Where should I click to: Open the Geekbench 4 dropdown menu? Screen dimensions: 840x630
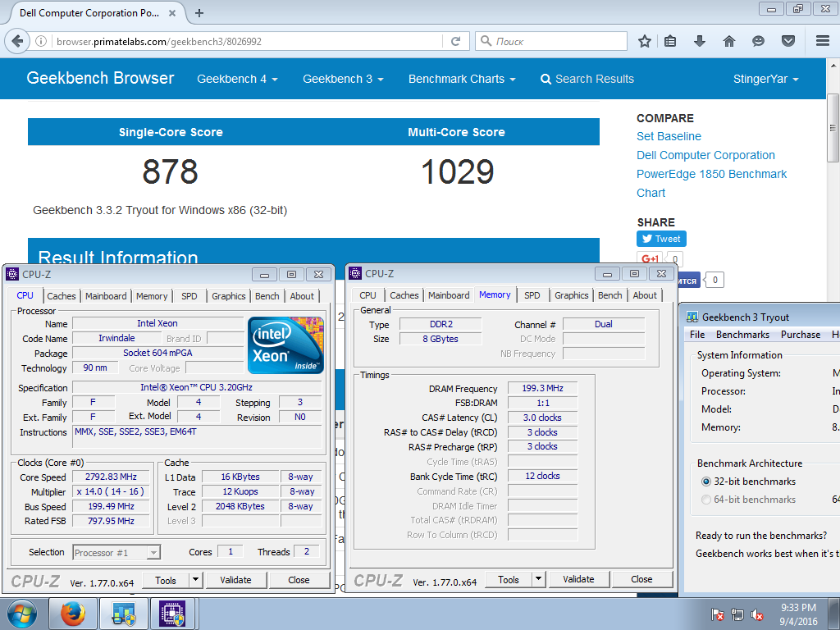pos(237,80)
